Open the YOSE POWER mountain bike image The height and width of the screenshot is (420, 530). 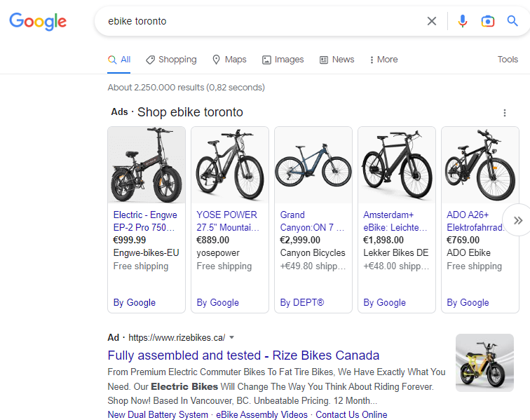230,165
